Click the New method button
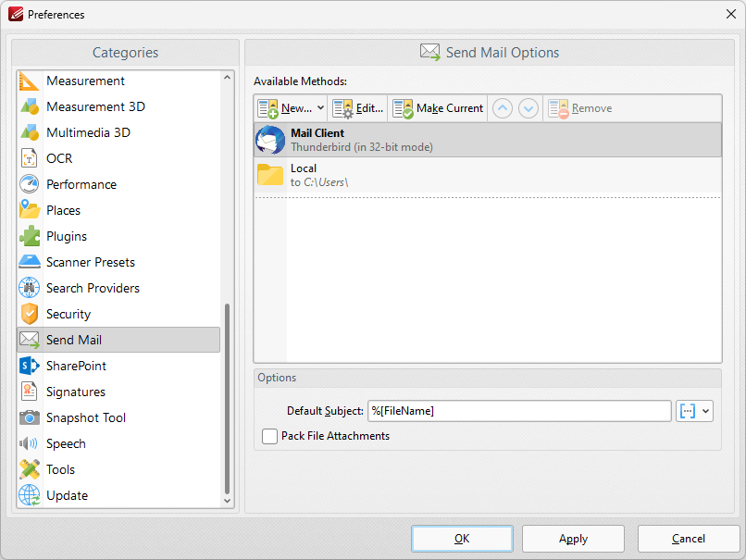The height and width of the screenshot is (560, 746). pos(285,108)
